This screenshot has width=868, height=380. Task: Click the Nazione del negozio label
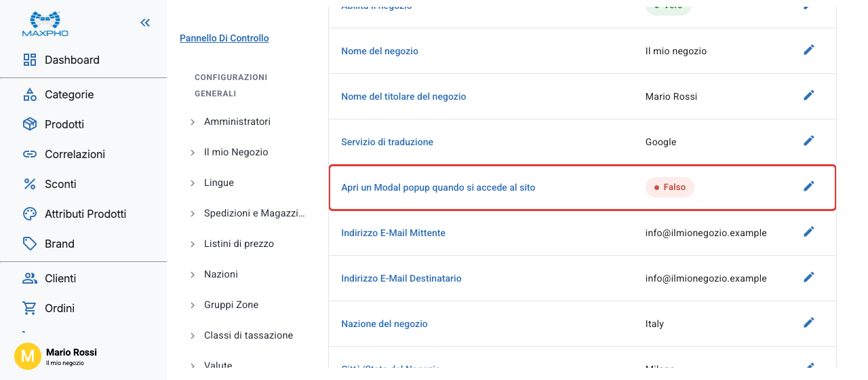[384, 324]
